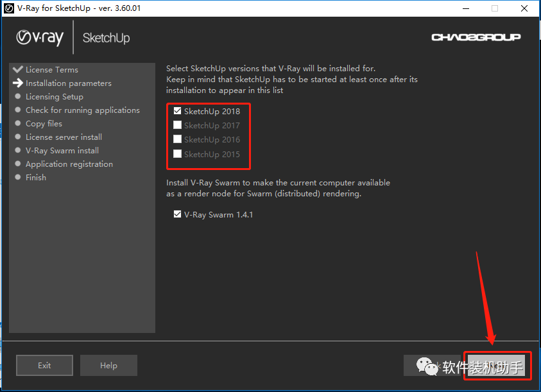Image resolution: width=541 pixels, height=392 pixels.
Task: Select the License Terms step
Action: click(52, 70)
